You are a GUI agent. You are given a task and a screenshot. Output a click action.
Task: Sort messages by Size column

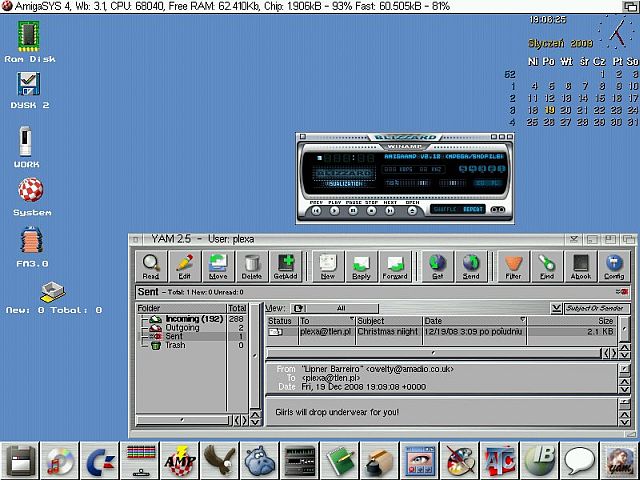pos(572,321)
